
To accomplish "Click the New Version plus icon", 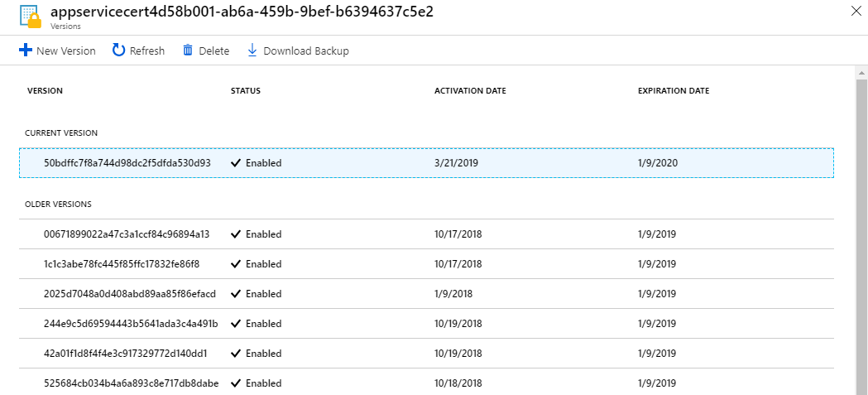I will [25, 51].
